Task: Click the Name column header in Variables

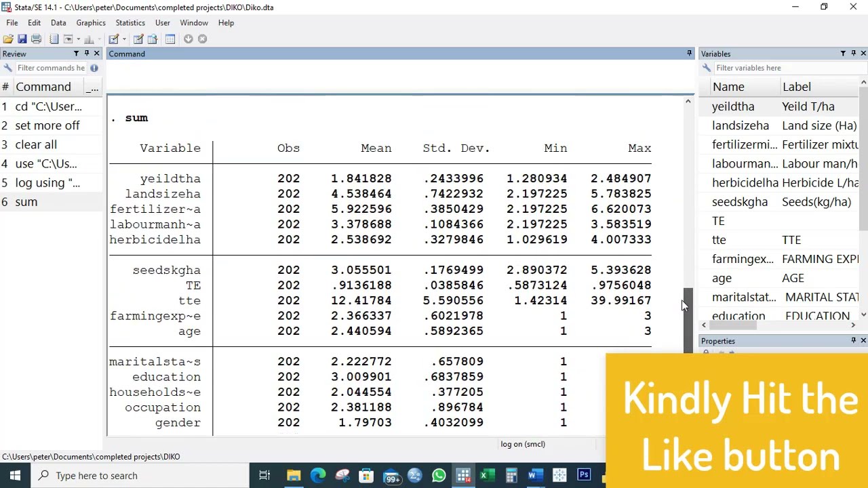Action: pos(744,87)
